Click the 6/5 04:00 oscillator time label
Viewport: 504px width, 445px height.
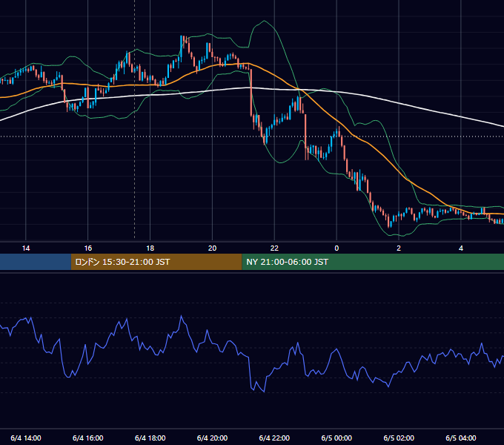tap(461, 438)
